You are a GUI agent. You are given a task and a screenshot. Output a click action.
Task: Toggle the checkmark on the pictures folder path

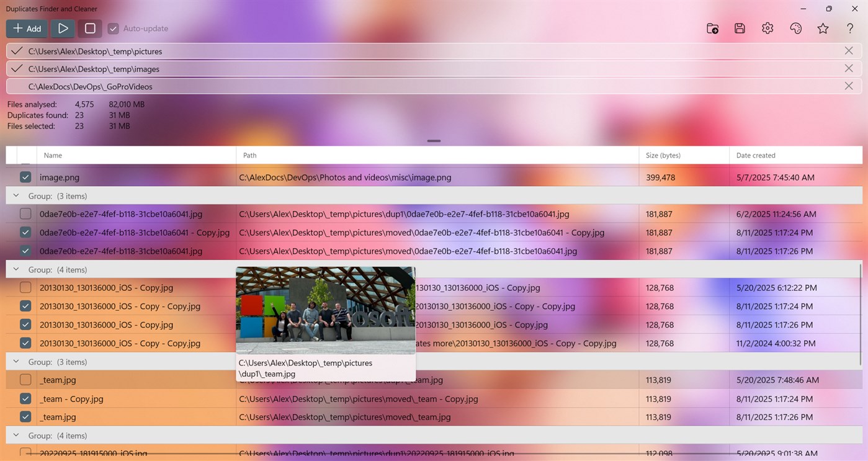(15, 51)
